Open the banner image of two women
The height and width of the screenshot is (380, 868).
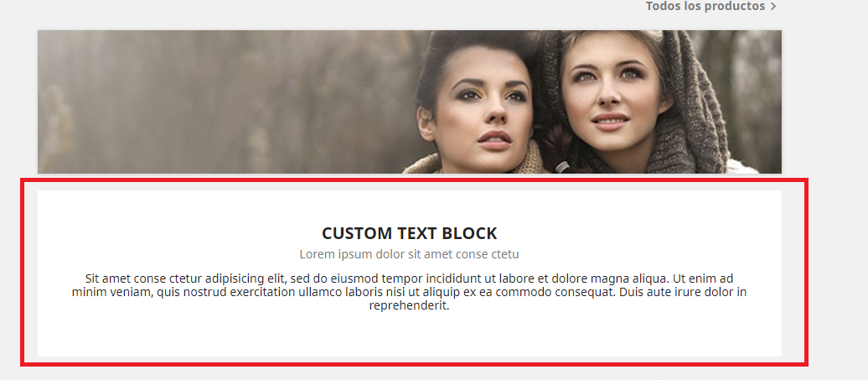pos(410,102)
